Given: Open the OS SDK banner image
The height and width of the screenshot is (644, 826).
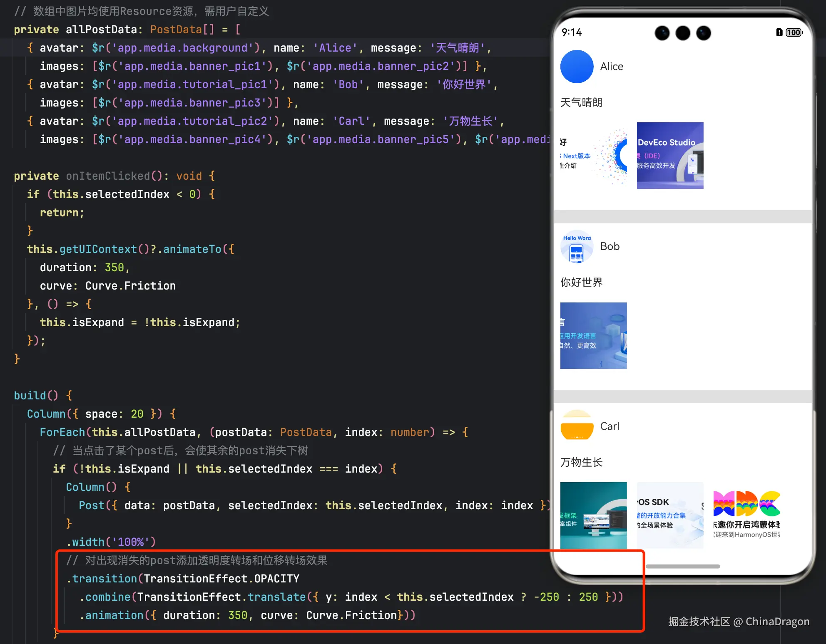Looking at the screenshot, I should pyautogui.click(x=670, y=515).
